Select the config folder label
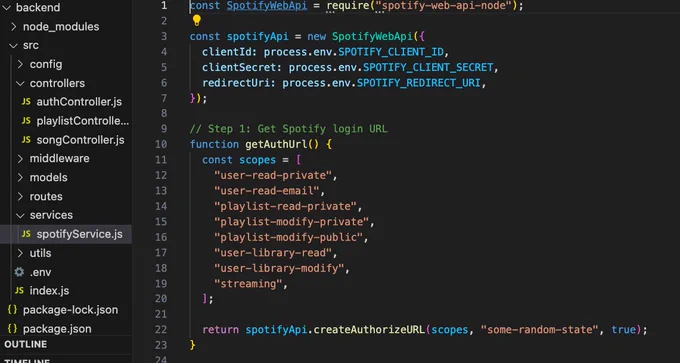The width and height of the screenshot is (680, 363). coord(46,65)
